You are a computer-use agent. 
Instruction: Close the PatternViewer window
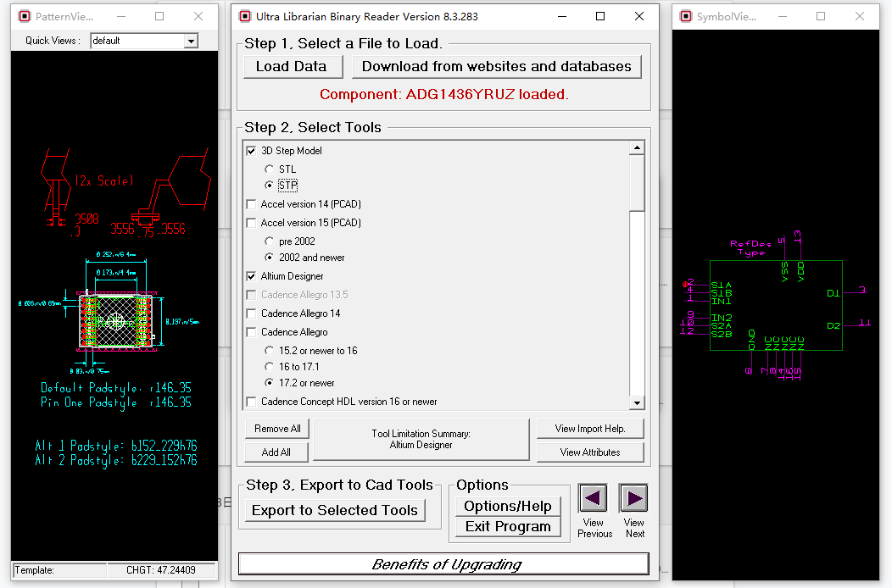coord(198,16)
